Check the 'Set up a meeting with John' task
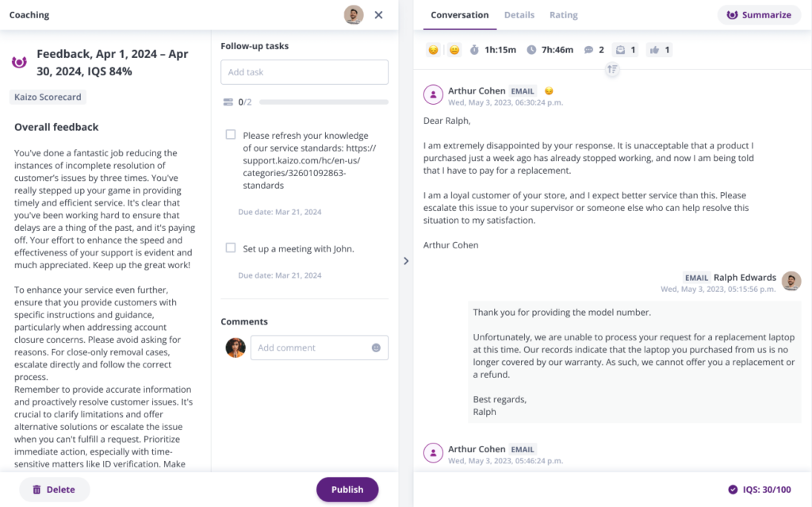Viewport: 812px width, 507px height. (231, 248)
